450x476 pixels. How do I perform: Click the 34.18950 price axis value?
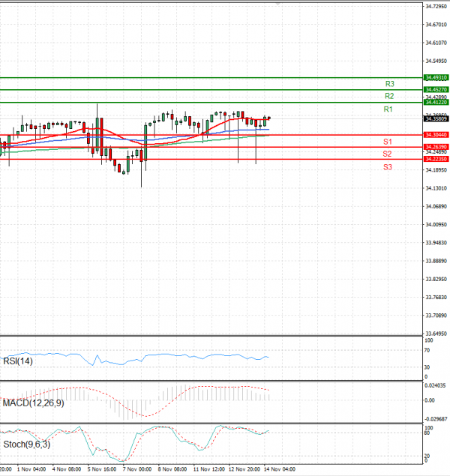tap(436, 170)
